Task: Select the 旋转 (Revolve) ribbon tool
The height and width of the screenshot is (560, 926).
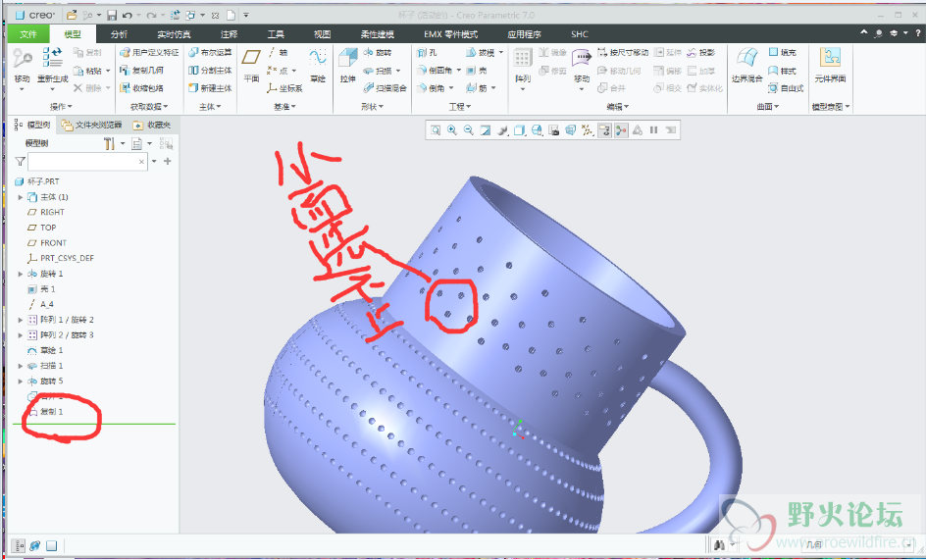Action: click(x=378, y=53)
